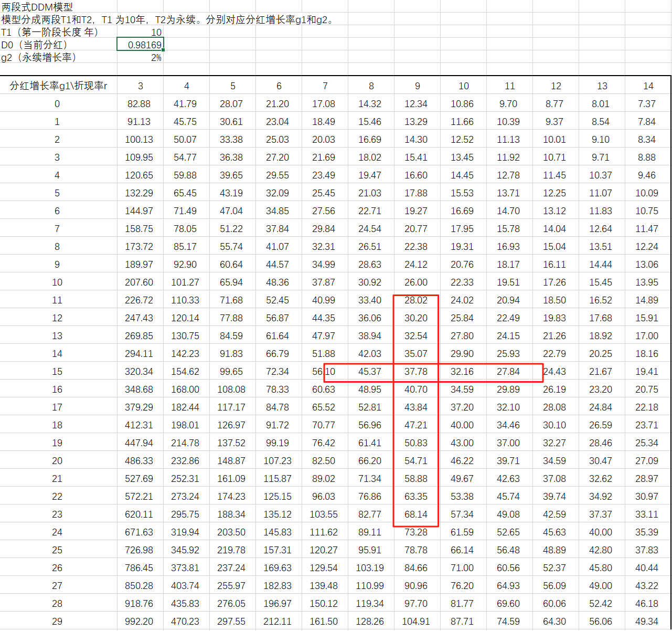Click cell 19.47 at g1 4, r 8

point(371,175)
